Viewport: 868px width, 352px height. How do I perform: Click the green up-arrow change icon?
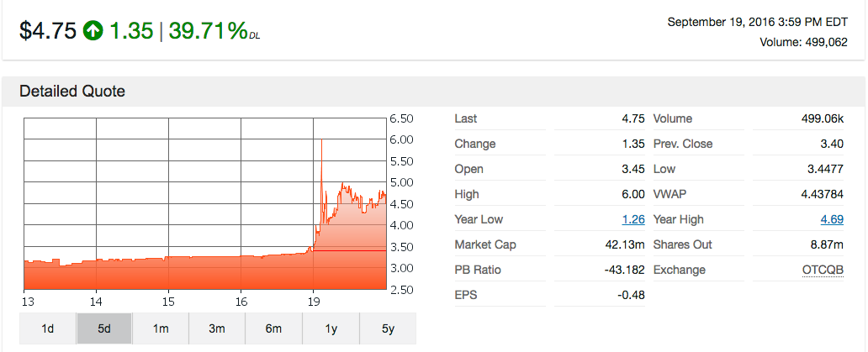click(93, 31)
